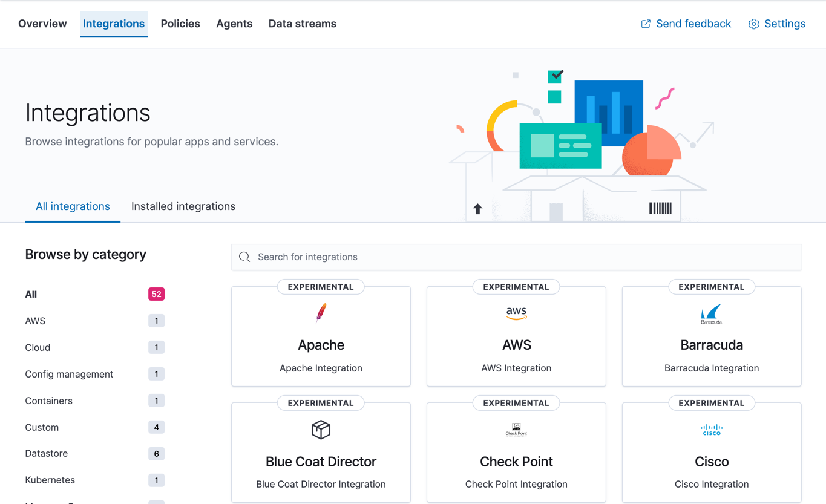The image size is (826, 504).
Task: Click the Send feedback external-link icon
Action: pos(645,24)
